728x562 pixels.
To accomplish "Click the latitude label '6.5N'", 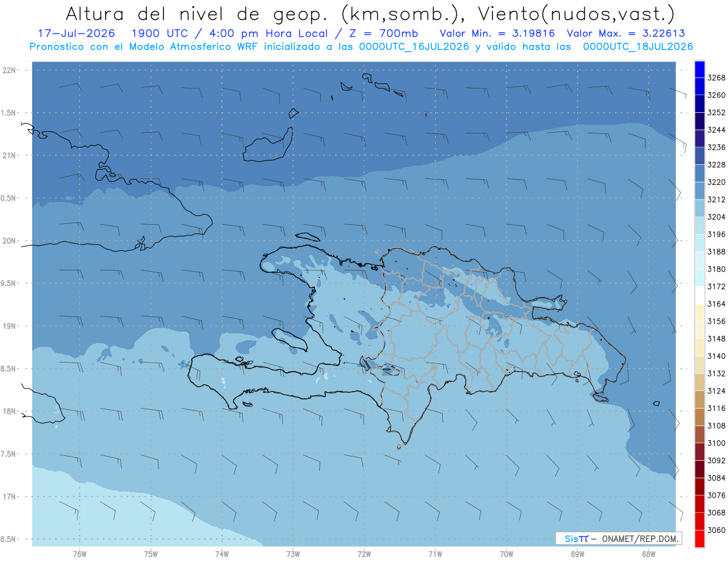I will (8, 539).
